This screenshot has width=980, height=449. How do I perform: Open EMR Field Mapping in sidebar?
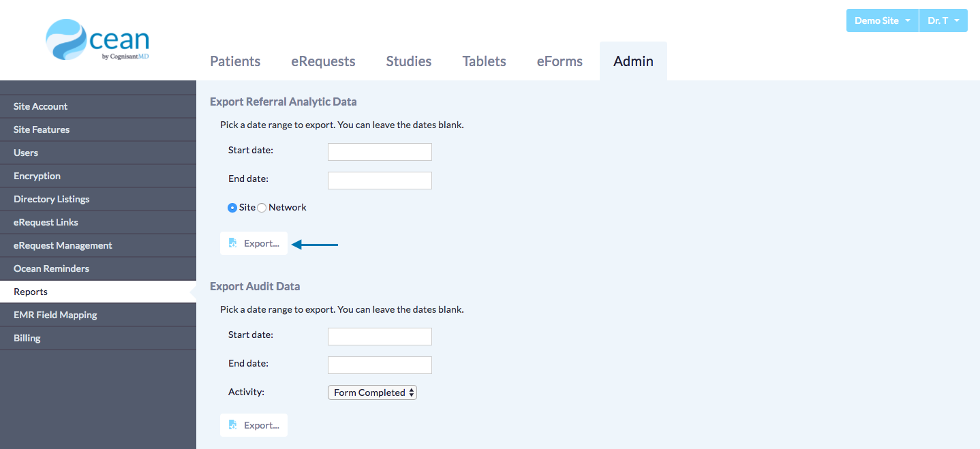pos(55,315)
